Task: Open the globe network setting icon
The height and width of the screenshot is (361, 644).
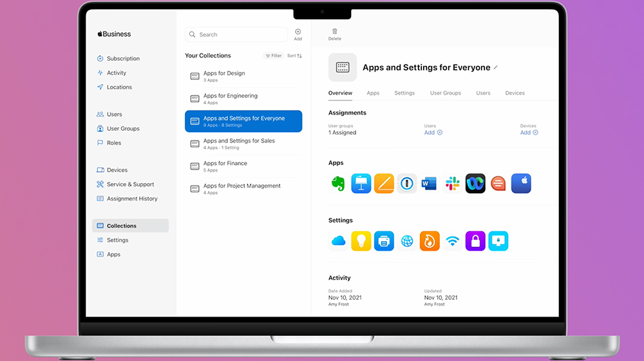Action: [x=406, y=241]
